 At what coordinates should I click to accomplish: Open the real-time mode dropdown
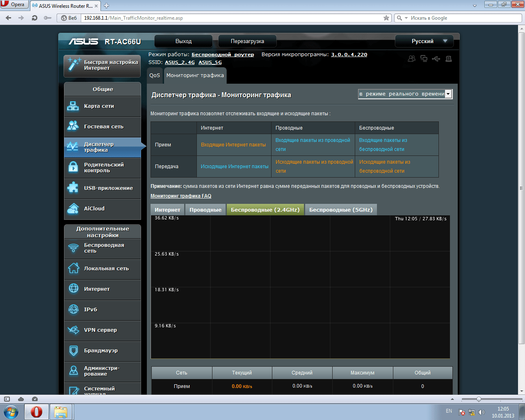[405, 94]
